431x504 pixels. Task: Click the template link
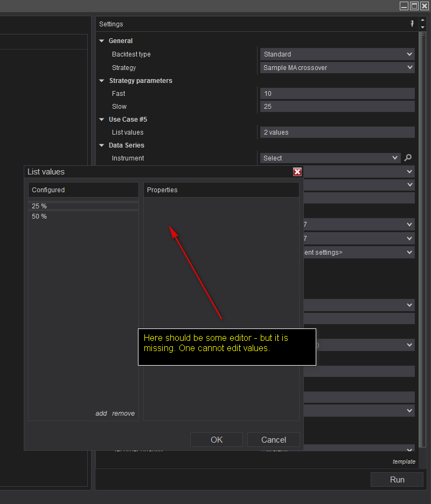pyautogui.click(x=404, y=461)
